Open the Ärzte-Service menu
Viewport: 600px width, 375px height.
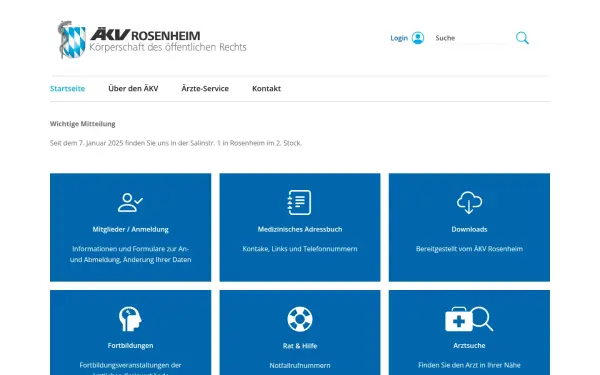205,88
